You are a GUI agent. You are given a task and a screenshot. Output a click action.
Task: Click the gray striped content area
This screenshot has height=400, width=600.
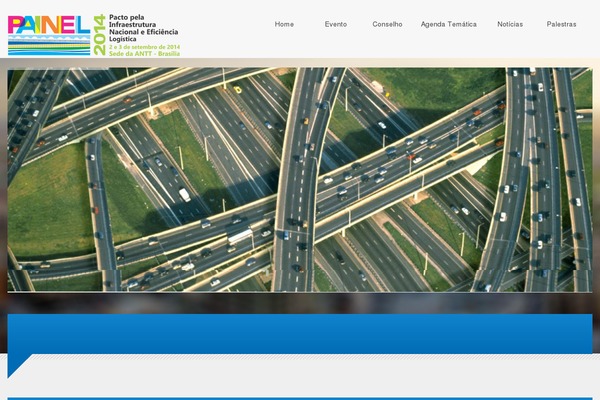300,375
